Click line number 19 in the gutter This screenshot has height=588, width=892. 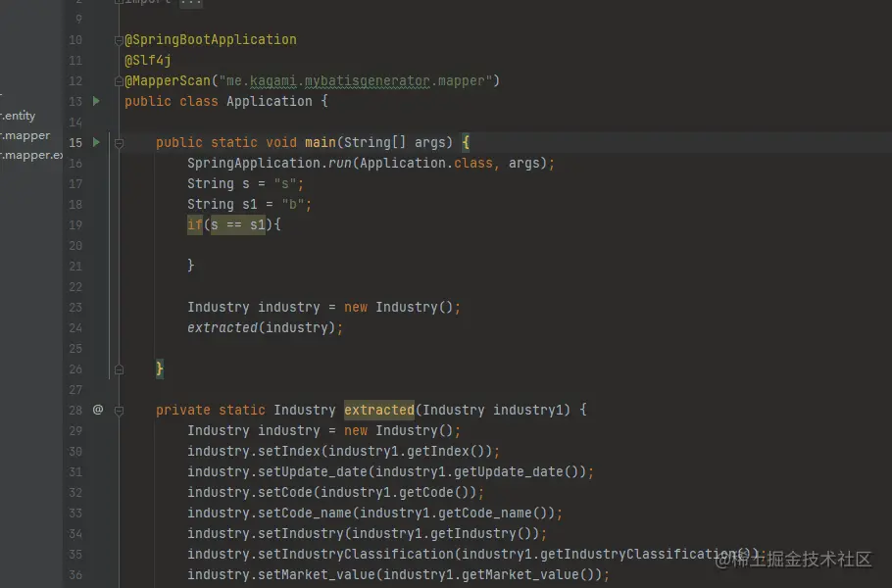pos(75,224)
